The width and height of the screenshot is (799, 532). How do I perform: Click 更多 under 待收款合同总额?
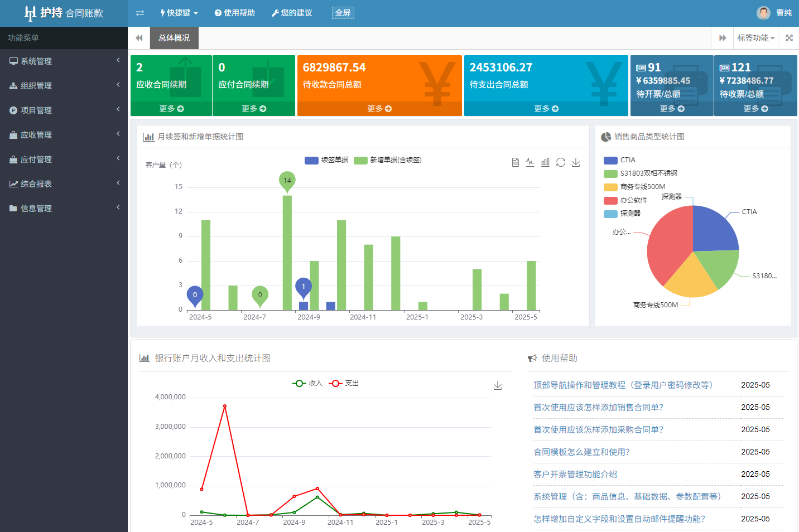click(x=379, y=109)
